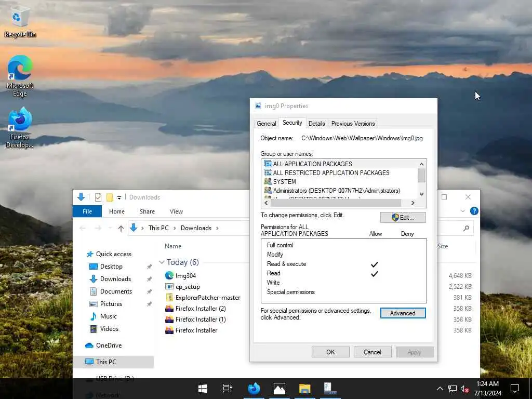Select Documents in the navigation pane
The width and height of the screenshot is (532, 399).
[116, 291]
